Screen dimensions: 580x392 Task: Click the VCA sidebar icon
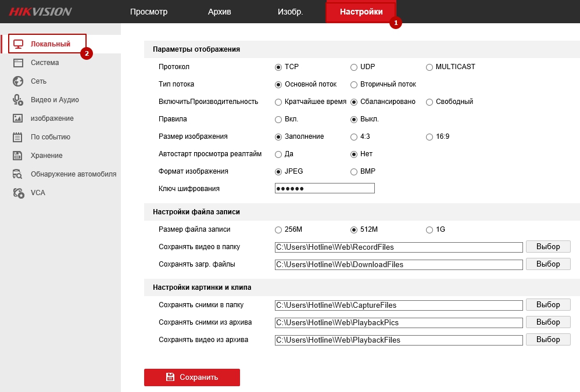[x=19, y=193]
